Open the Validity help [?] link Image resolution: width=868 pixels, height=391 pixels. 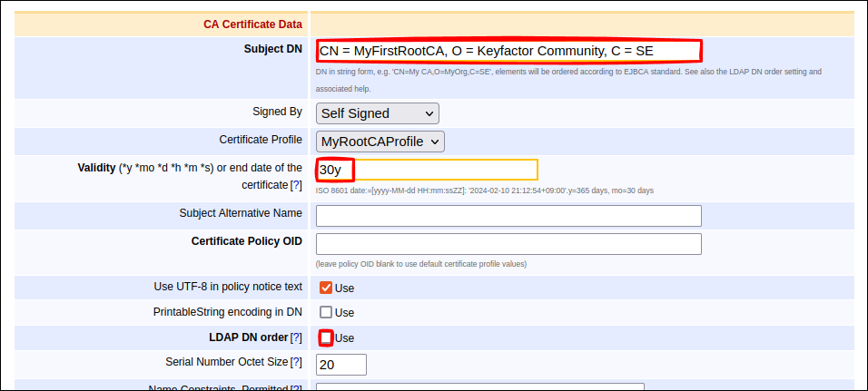click(296, 185)
